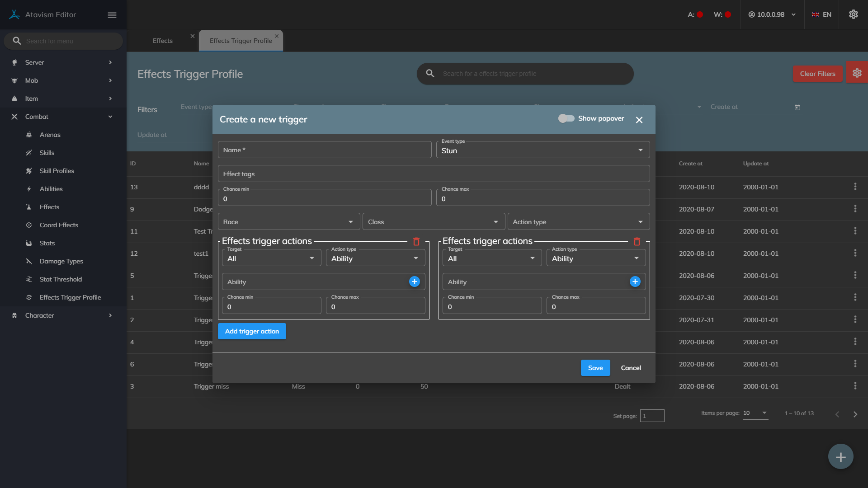Click the Add trigger action button
Screen dimensions: 868x488
[252, 331]
